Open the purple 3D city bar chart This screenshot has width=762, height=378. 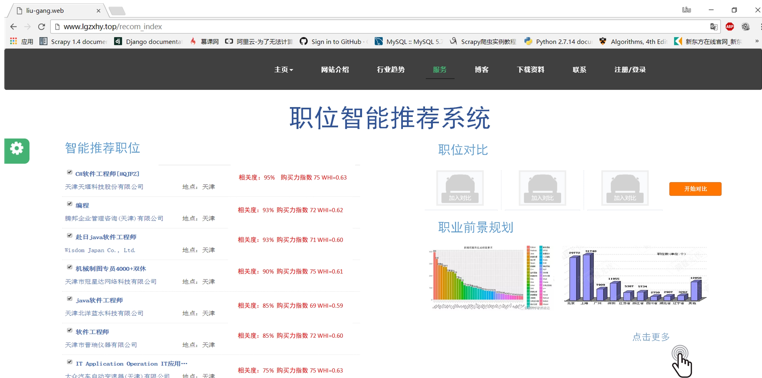pos(636,276)
